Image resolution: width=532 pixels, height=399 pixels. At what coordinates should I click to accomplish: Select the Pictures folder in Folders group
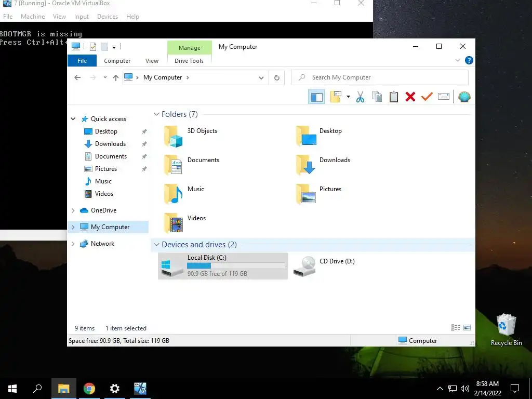318,194
